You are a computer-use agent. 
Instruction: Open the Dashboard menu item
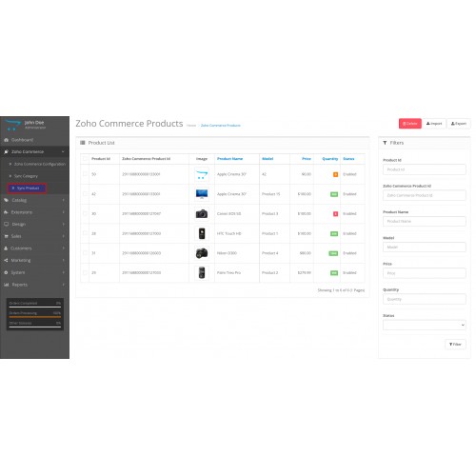pyautogui.click(x=34, y=140)
